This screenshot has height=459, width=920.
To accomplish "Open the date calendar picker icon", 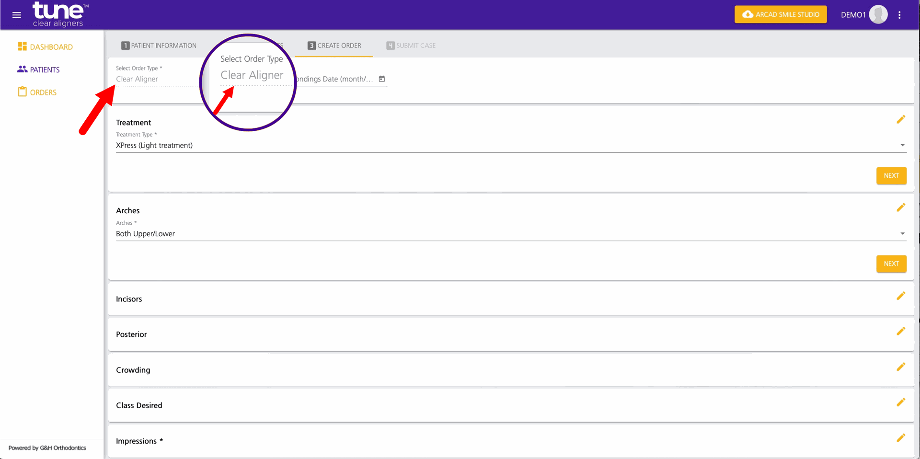I will point(382,79).
